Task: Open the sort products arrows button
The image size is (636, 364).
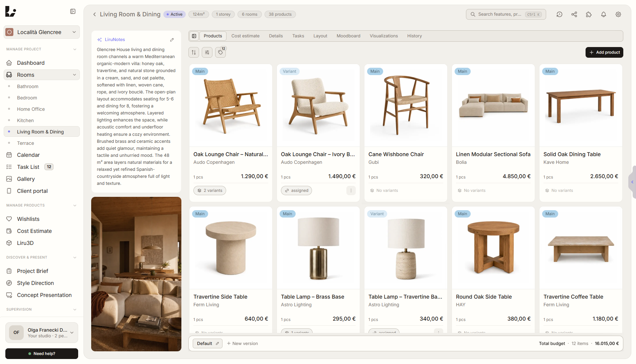Action: click(x=194, y=52)
